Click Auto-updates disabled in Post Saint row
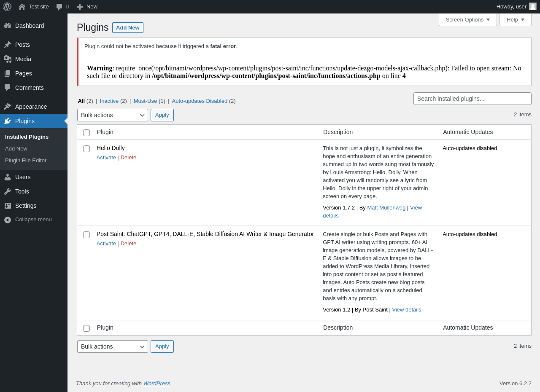Image resolution: width=540 pixels, height=392 pixels. click(470, 234)
